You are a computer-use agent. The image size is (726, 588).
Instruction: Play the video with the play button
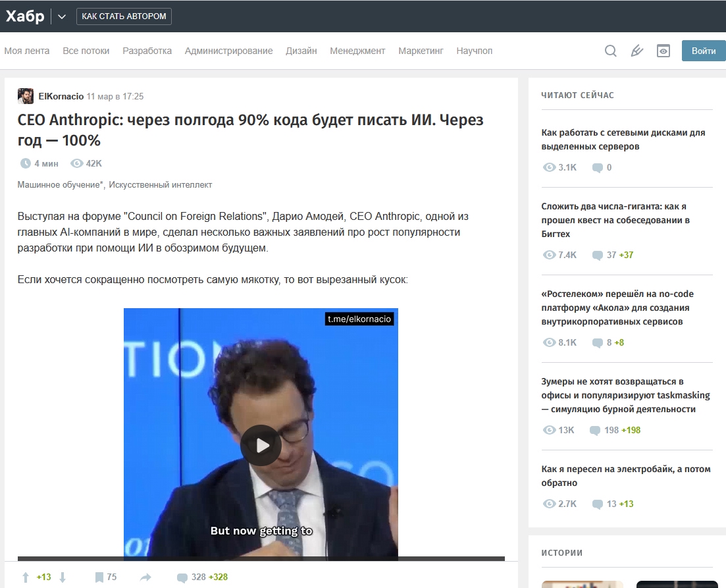pyautogui.click(x=261, y=445)
